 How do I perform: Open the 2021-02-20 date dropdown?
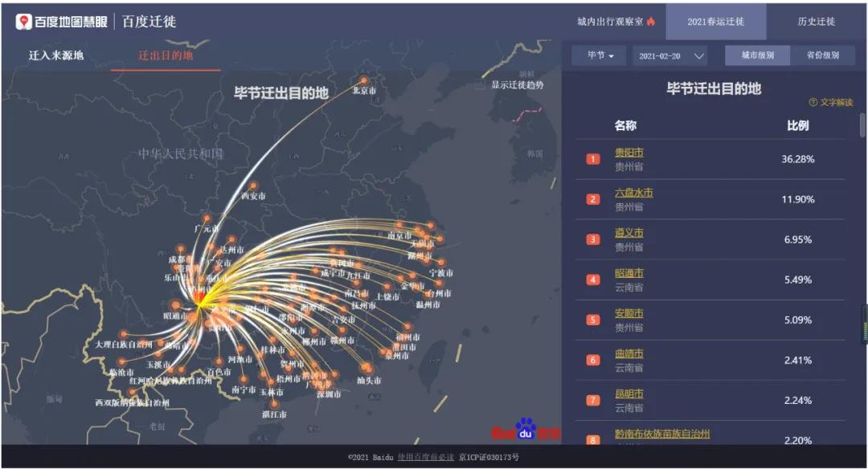[x=670, y=55]
